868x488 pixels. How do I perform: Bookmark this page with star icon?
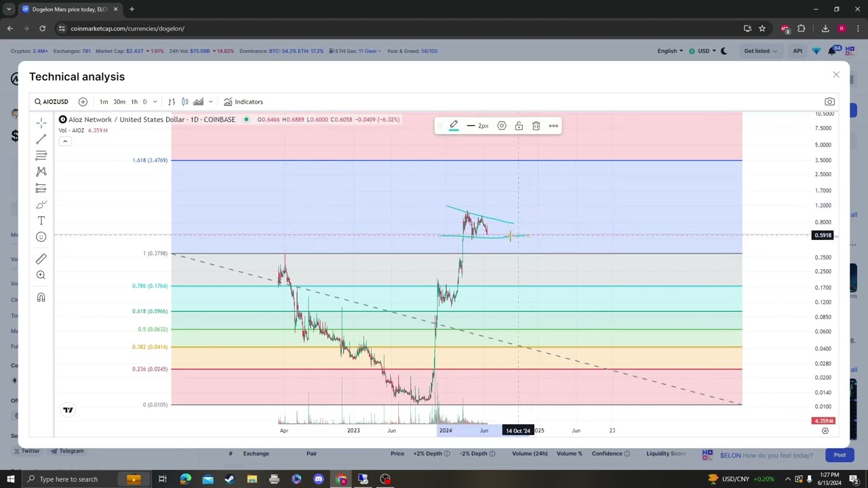[762, 28]
